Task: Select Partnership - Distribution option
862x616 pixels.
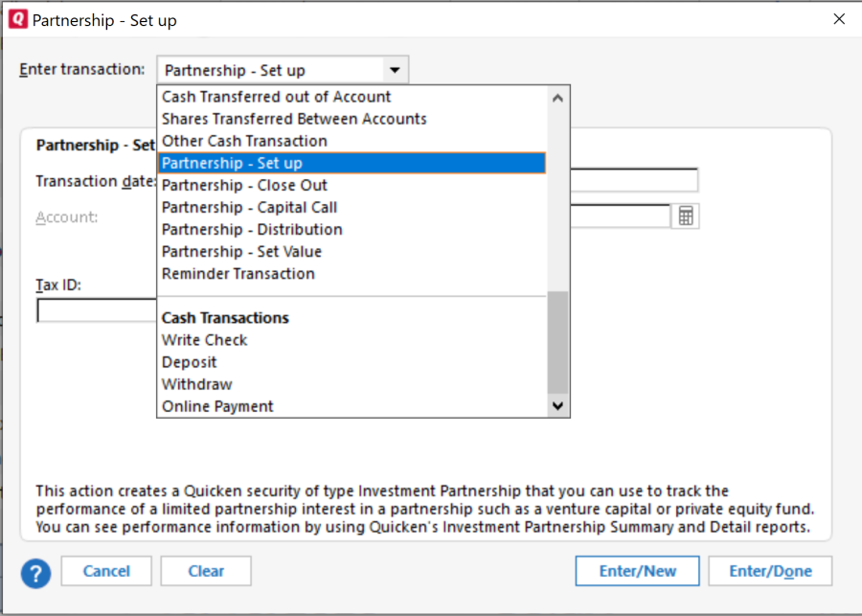Action: [x=252, y=229]
